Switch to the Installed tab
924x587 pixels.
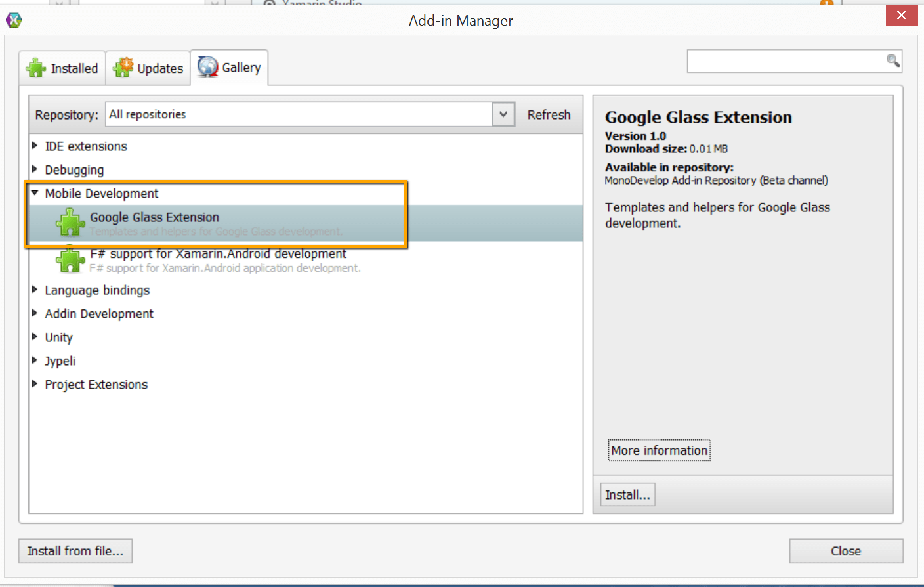click(62, 68)
